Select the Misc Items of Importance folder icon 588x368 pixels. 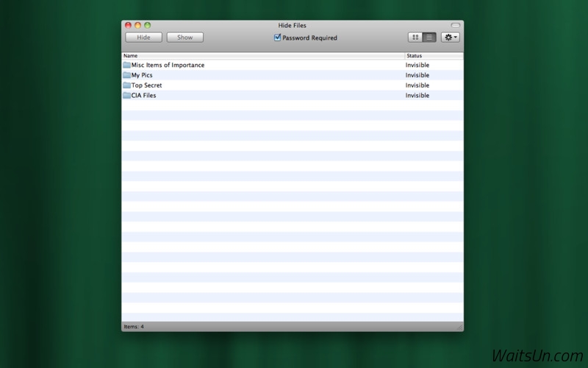click(x=126, y=65)
